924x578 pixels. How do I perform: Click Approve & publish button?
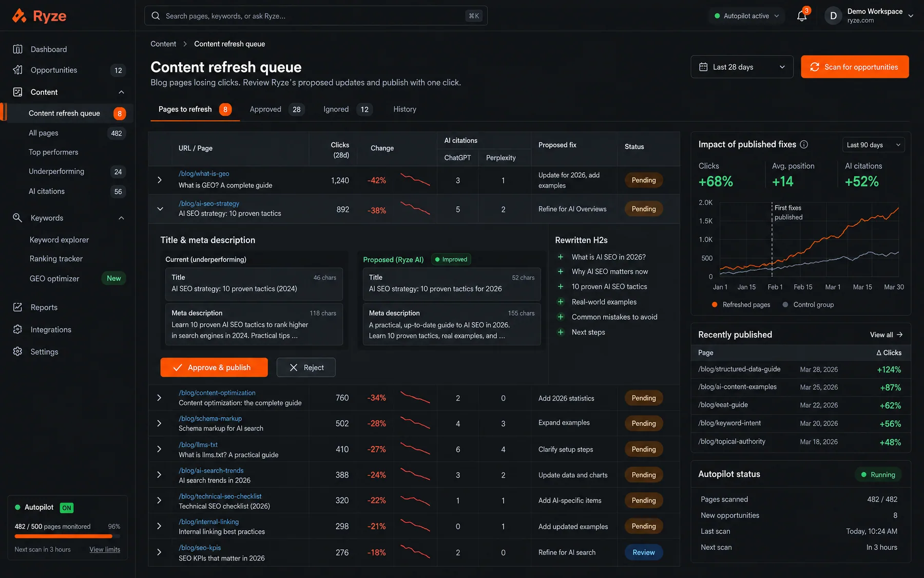click(x=214, y=367)
